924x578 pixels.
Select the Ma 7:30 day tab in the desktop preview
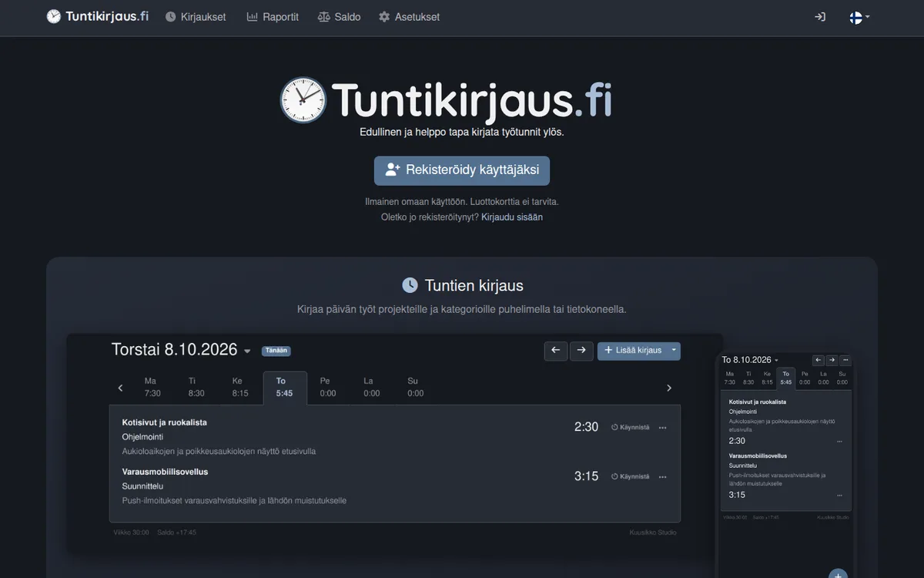pos(152,388)
